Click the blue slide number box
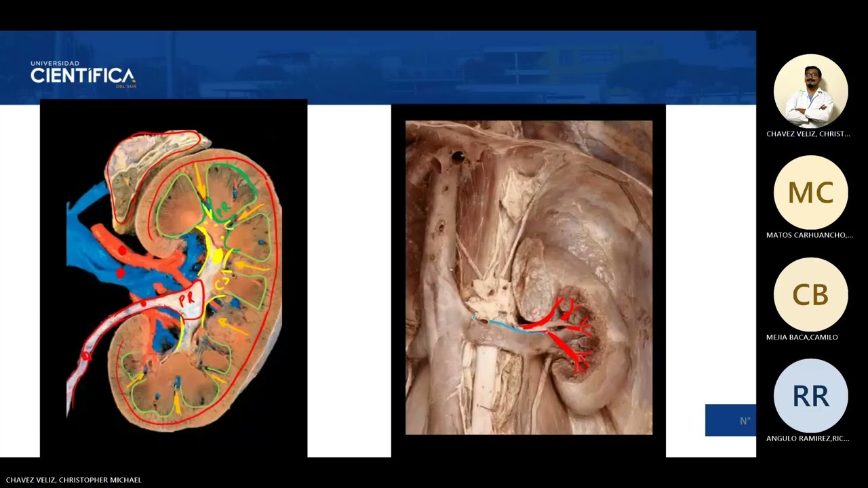Viewport: 868px width, 488px height. pos(730,420)
